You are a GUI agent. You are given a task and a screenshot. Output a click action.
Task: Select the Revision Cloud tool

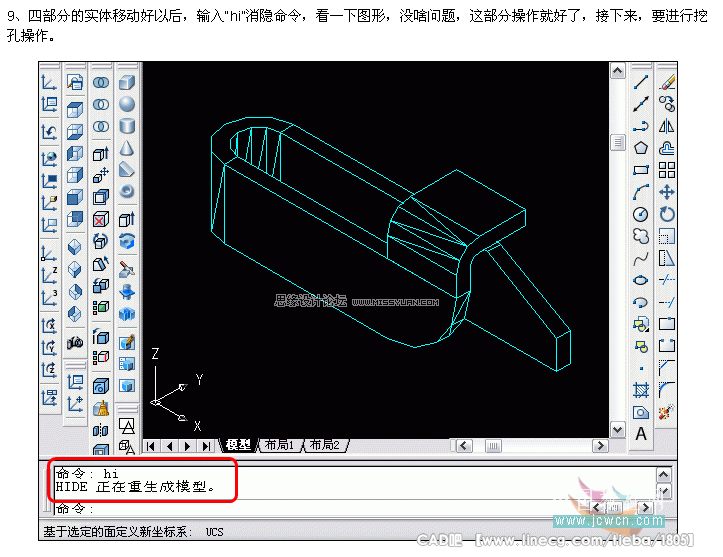pyautogui.click(x=641, y=236)
